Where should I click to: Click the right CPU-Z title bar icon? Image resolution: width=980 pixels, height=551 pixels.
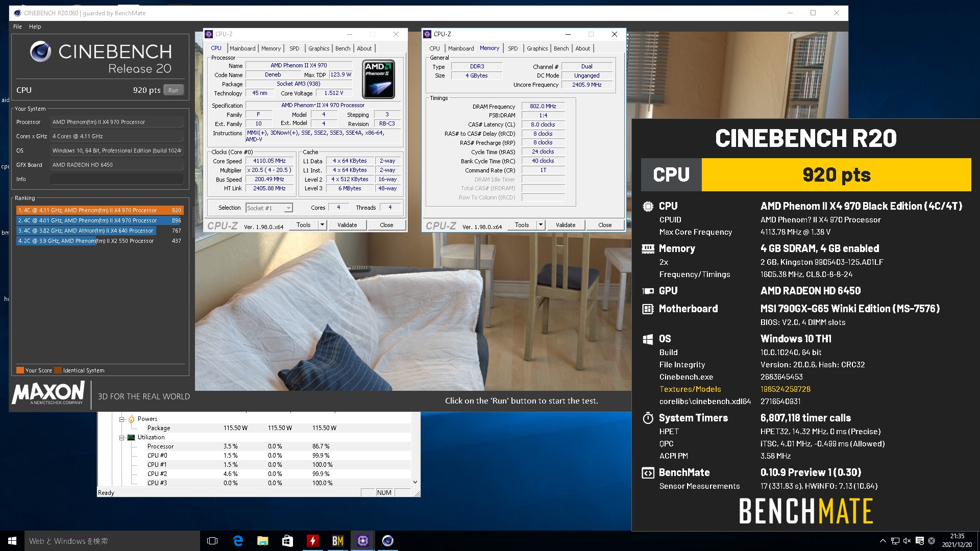427,34
